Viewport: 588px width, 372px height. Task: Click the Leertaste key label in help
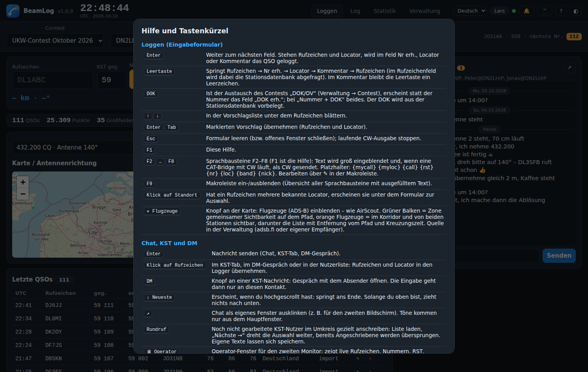point(159,71)
